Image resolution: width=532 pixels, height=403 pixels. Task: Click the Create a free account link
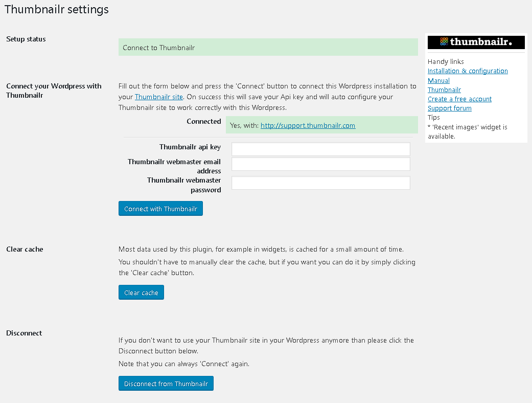click(x=459, y=99)
